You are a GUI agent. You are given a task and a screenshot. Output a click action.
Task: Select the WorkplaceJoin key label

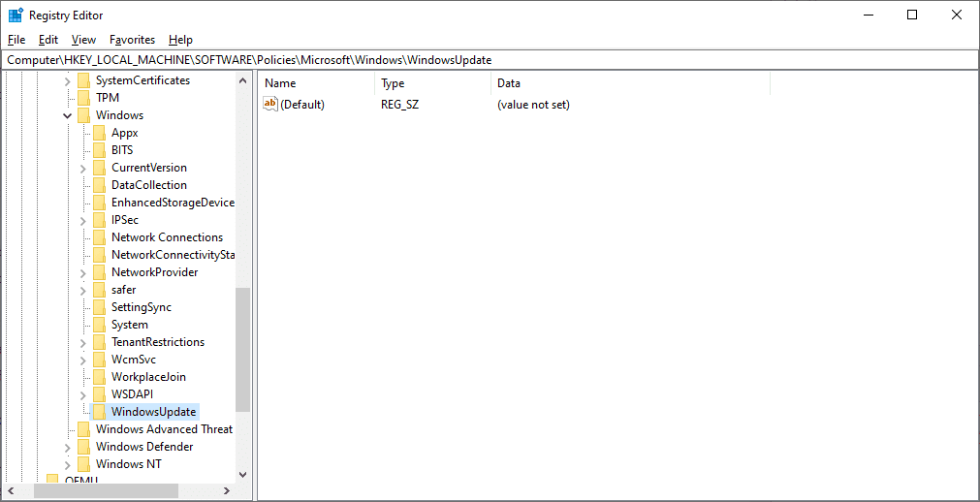[x=148, y=378]
